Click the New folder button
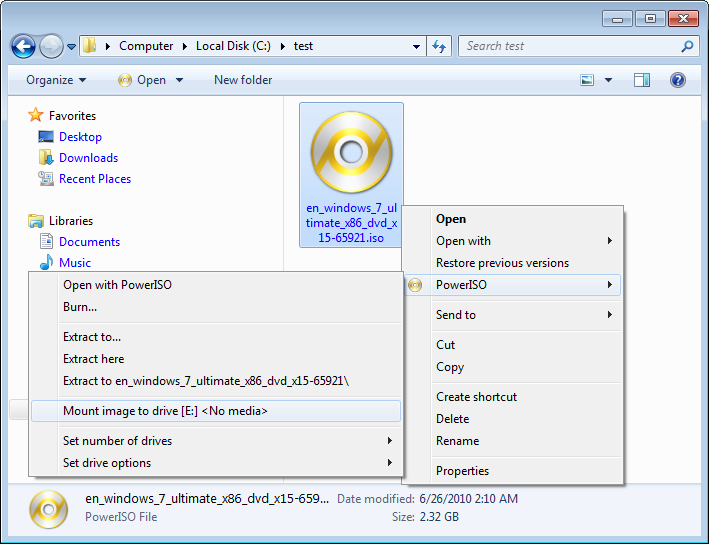 click(x=243, y=80)
